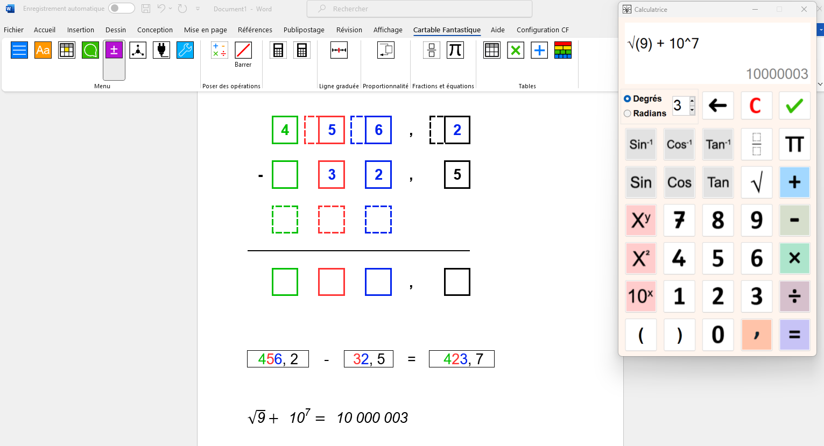The height and width of the screenshot is (446, 824).
Task: Click the four-operations Poser des opérations icon
Action: tap(219, 50)
